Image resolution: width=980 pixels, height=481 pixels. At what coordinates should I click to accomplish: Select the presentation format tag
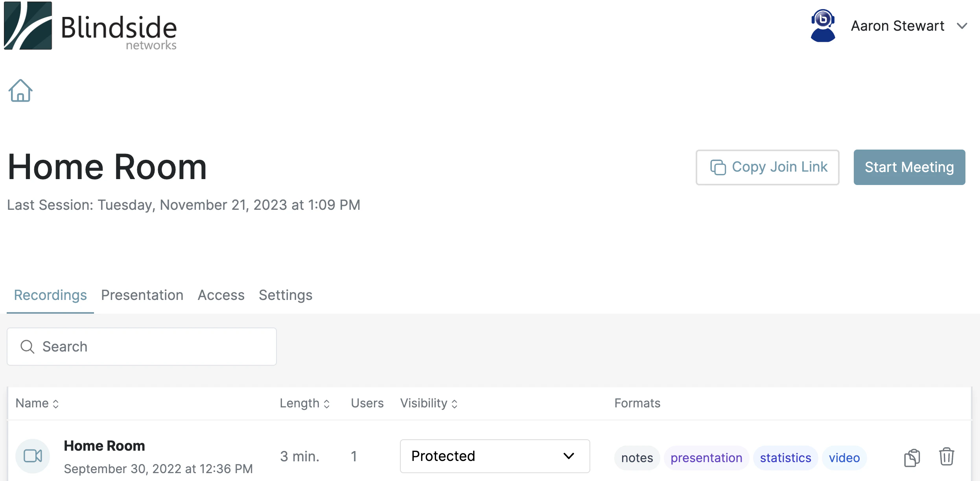click(x=706, y=457)
